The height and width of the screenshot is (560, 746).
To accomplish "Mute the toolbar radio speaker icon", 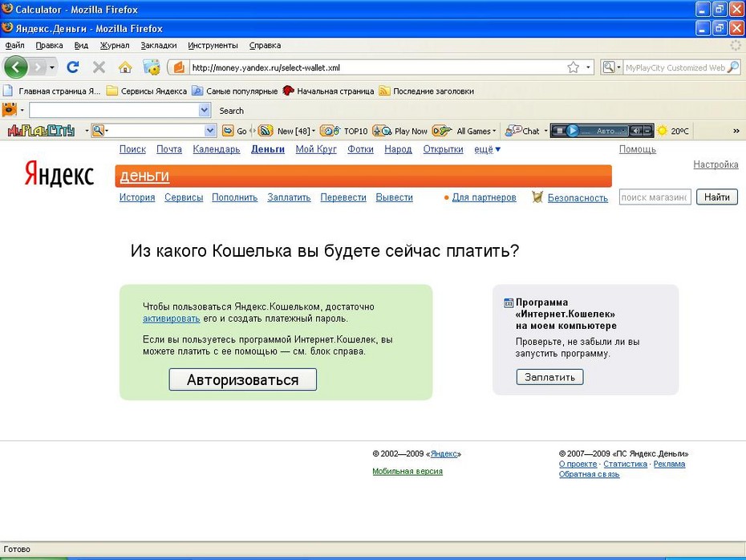I will 635,130.
